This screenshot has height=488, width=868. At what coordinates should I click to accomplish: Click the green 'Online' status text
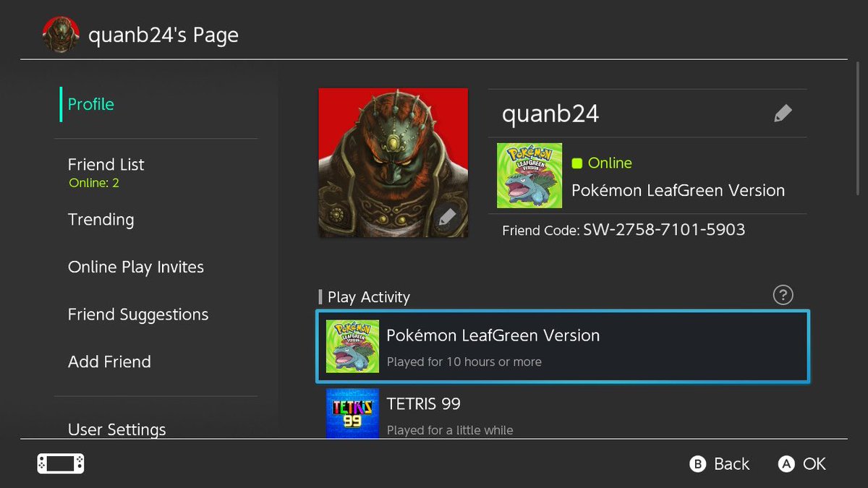point(610,163)
